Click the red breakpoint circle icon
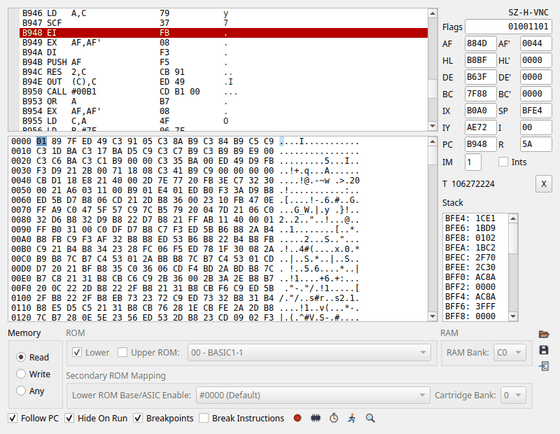 (x=297, y=418)
